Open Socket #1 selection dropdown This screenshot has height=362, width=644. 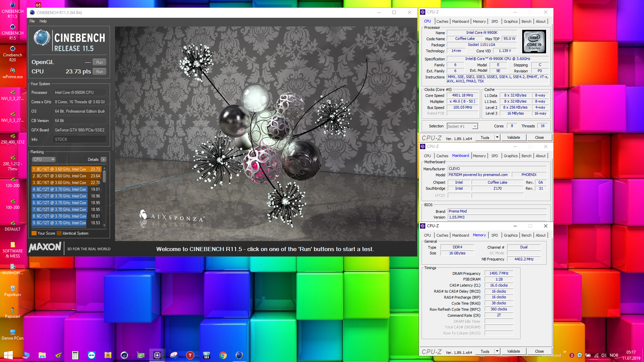point(462,126)
